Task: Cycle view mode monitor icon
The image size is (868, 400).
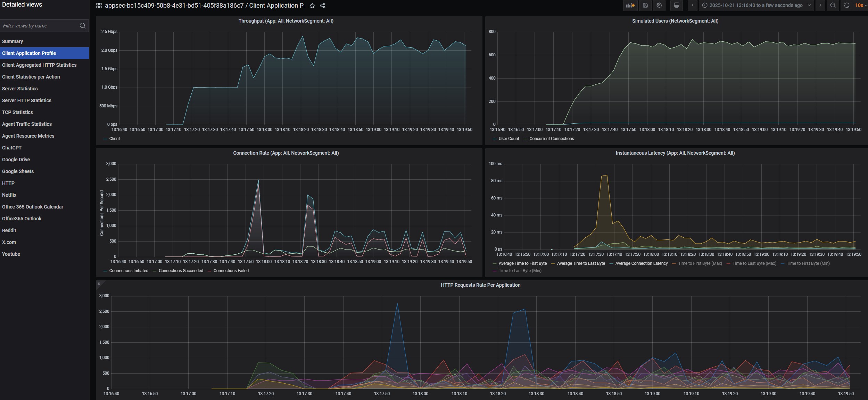Action: (676, 5)
